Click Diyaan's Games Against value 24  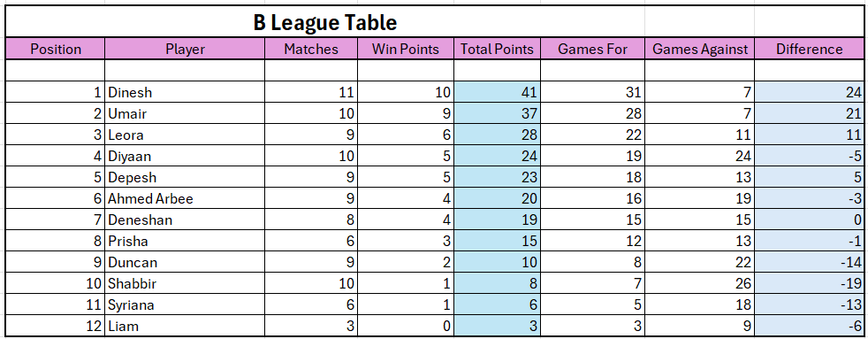click(700, 156)
